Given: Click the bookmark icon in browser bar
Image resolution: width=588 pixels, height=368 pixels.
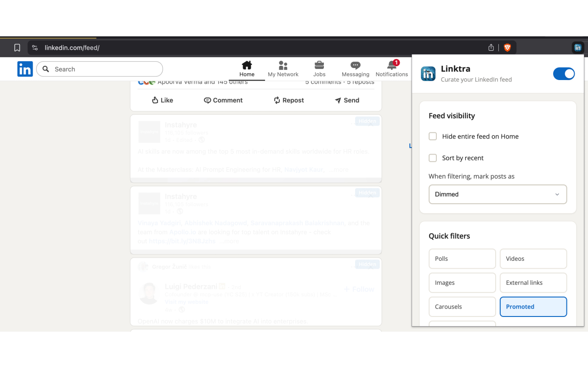Looking at the screenshot, I should pos(17,47).
